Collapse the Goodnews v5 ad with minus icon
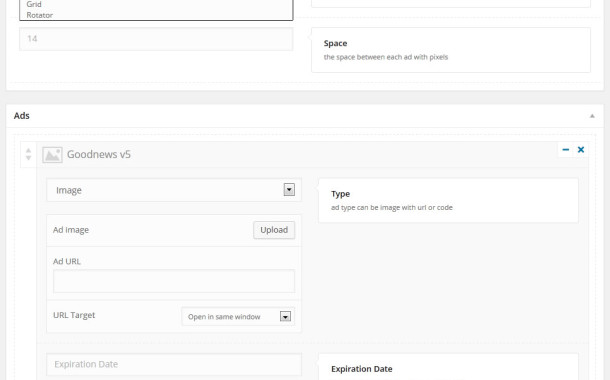 pyautogui.click(x=566, y=149)
